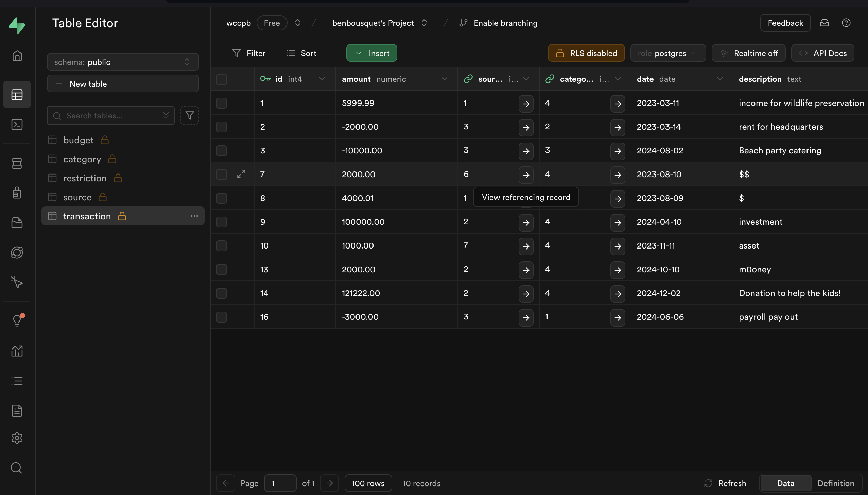The image size is (868, 495).
Task: Go to Home via sidebar icon
Action: pos(17,56)
